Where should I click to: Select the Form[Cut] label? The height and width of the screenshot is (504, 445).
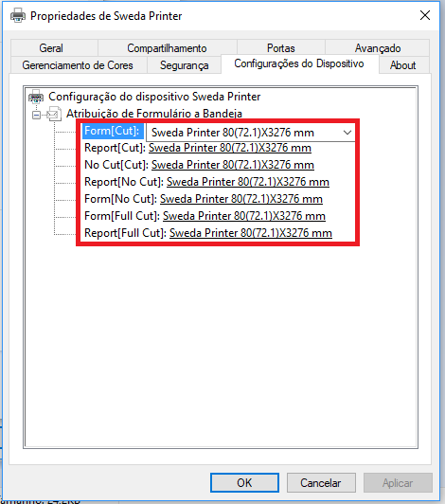coord(112,131)
